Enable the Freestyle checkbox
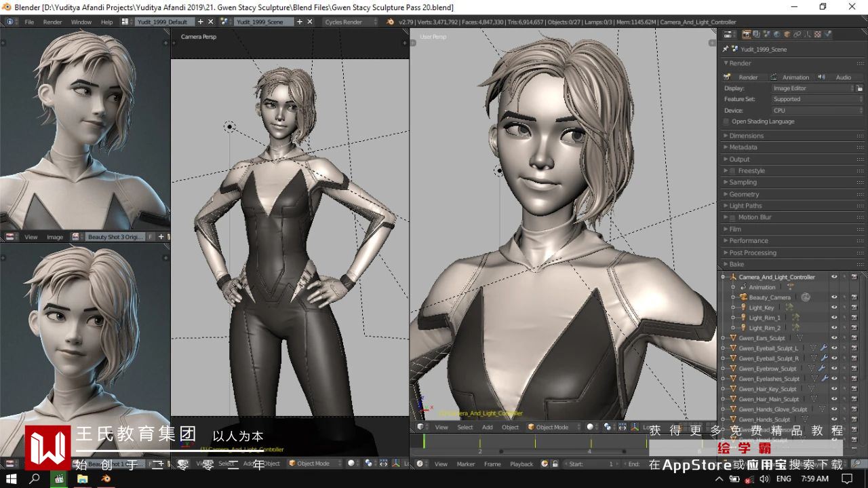The width and height of the screenshot is (868, 488). pos(733,171)
